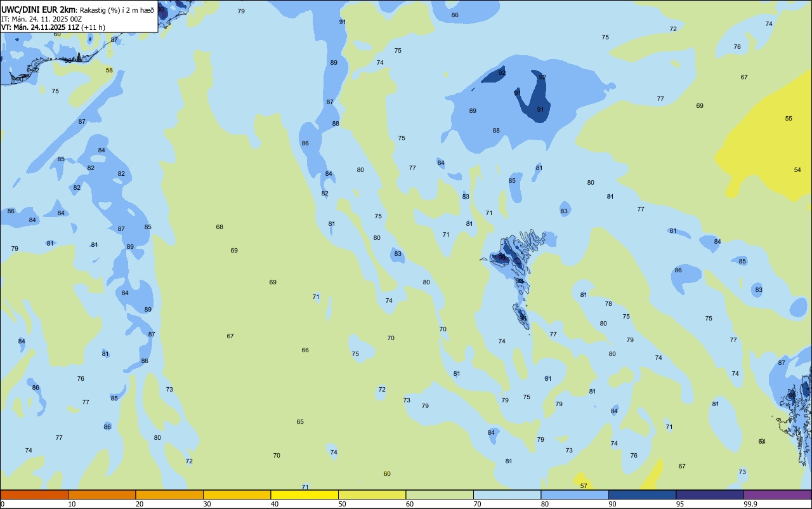
Task: Click the dark orange 0–10 legend swatch
Action: 34,494
